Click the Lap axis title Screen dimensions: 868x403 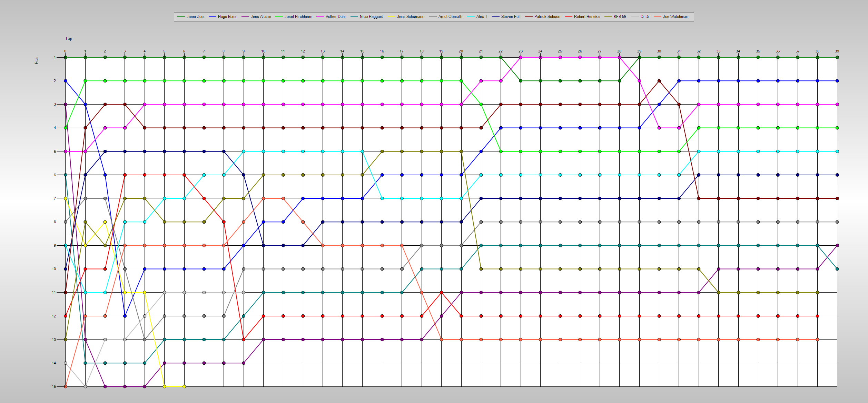tap(69, 39)
